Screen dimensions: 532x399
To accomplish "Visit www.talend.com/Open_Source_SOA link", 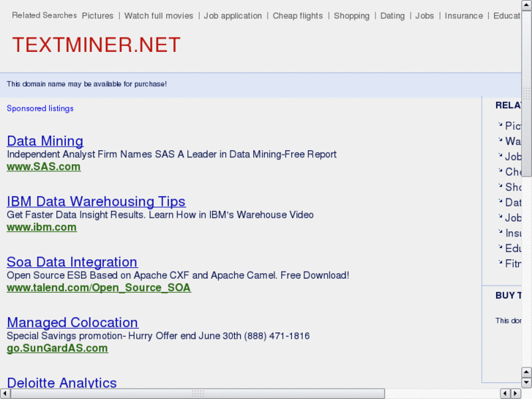I will coord(99,288).
